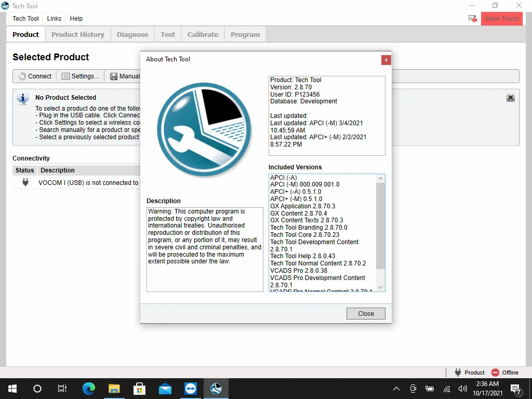Expand hidden icons in the system tray
Screen dimensions: 532x399
pos(396,388)
